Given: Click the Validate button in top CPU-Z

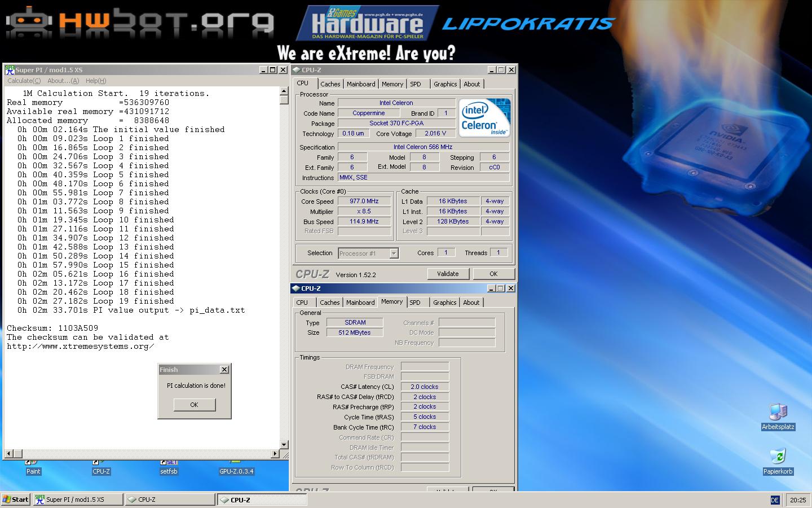Looking at the screenshot, I should (448, 274).
